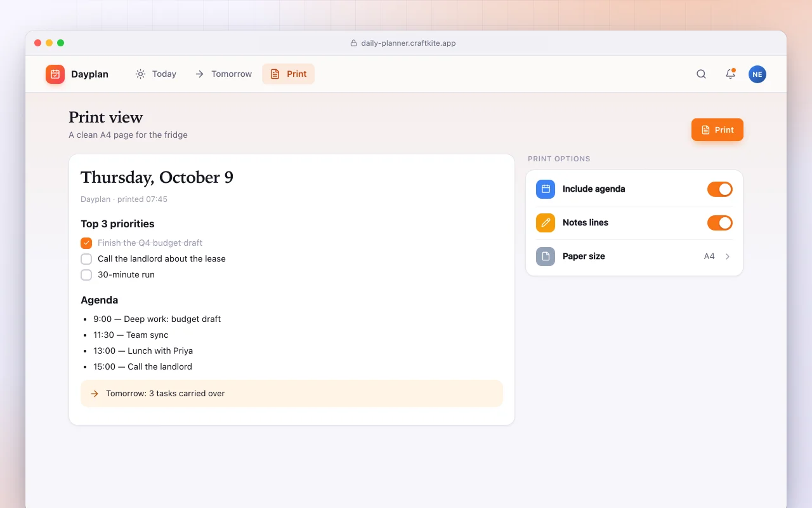
Task: Click the orange Print button
Action: click(717, 130)
